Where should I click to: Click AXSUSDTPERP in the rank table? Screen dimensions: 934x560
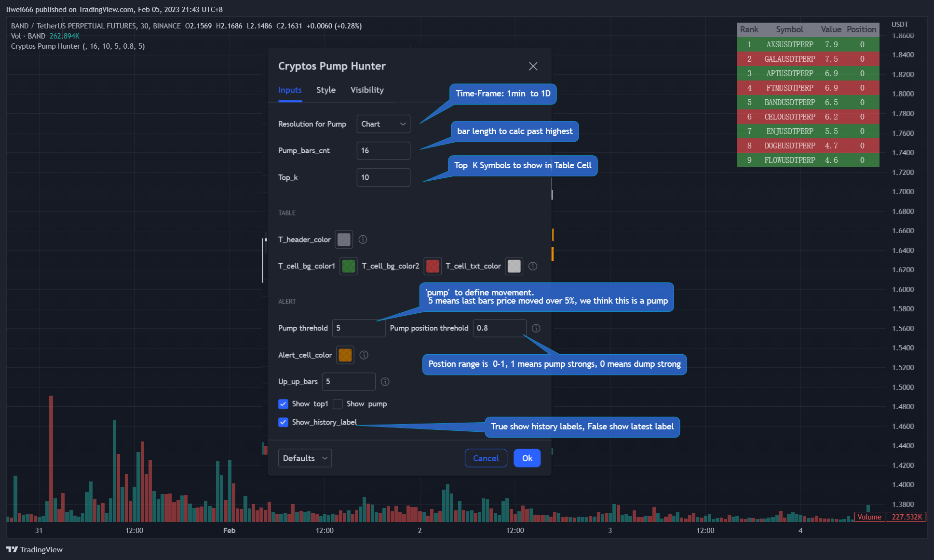(789, 44)
